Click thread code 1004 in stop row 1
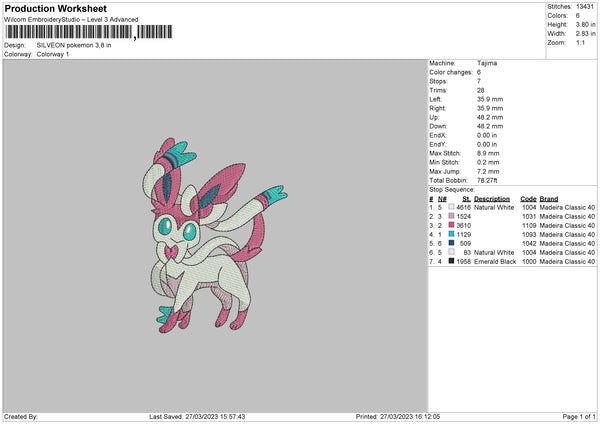Screen dimensions: 600x424 tap(529, 207)
